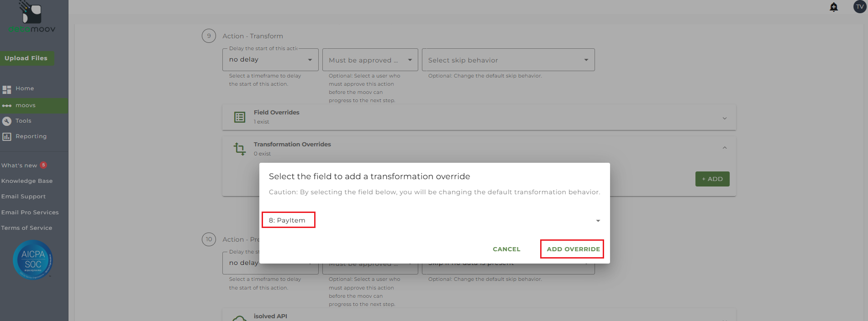Click the Reporting chart icon

pos(7,136)
